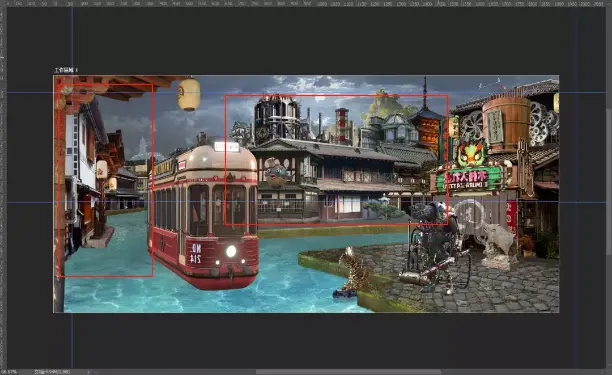Viewport: 612px width, 375px height.
Task: Select the artboard 1 name label
Action: pyautogui.click(x=66, y=70)
